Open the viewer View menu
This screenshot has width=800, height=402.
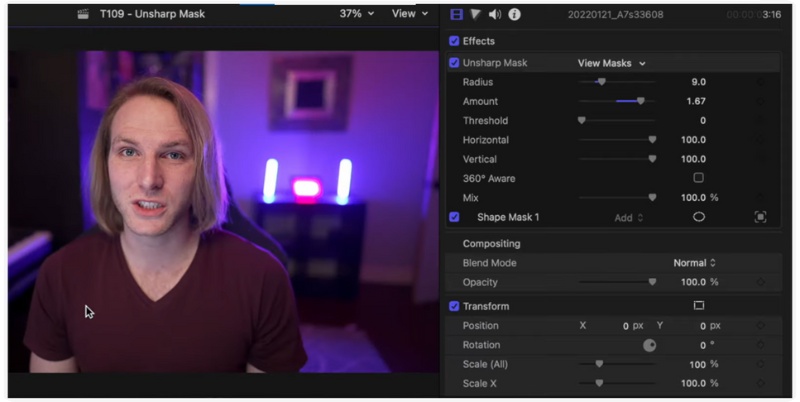point(409,14)
